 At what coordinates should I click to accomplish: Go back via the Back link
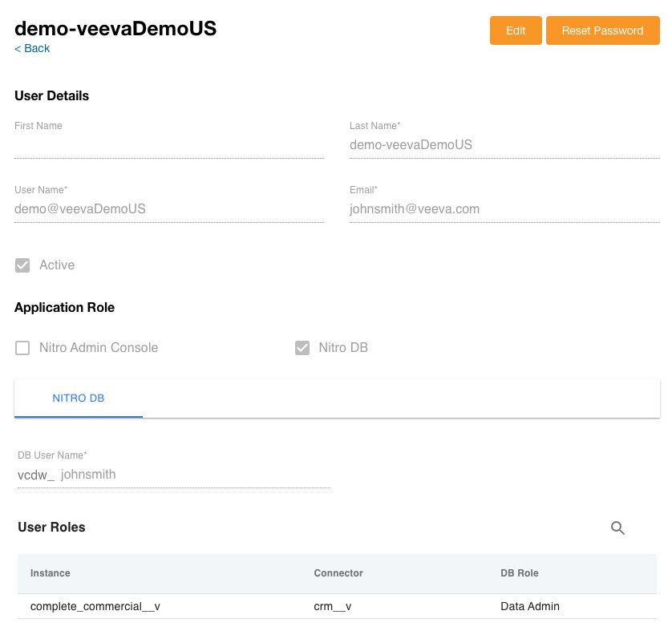[32, 49]
